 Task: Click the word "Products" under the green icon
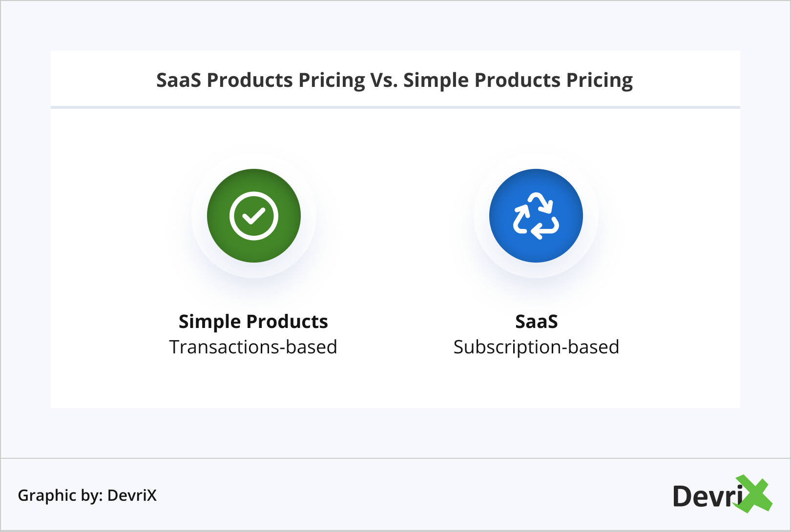pos(287,322)
